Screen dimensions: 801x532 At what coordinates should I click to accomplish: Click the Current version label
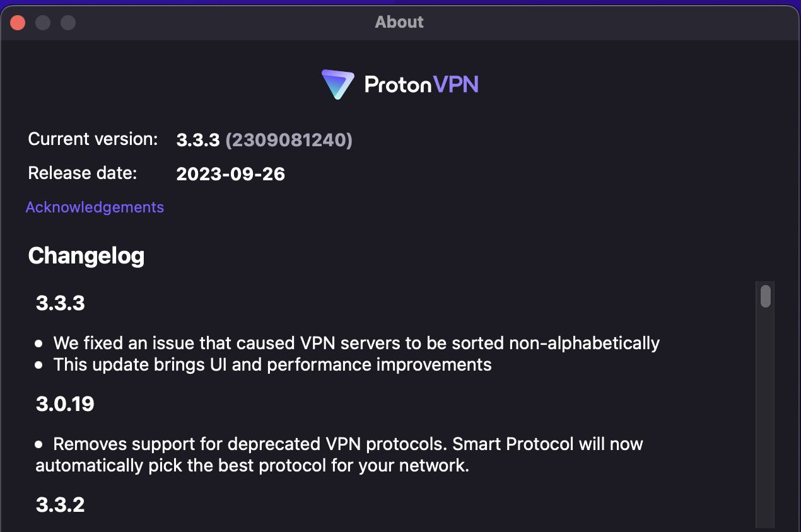[x=93, y=139]
